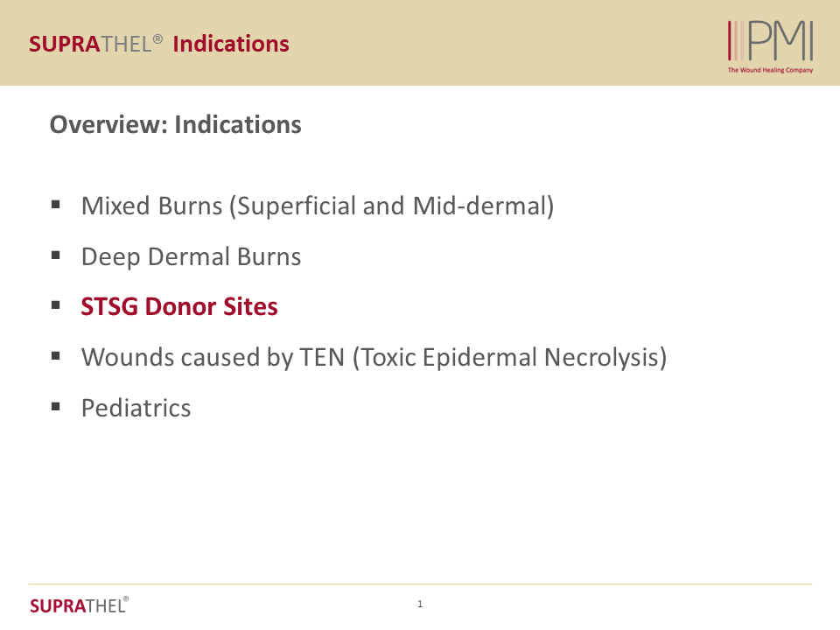This screenshot has width=840, height=630.
Task: Click the SUPRATHEL logo in the footer
Action: click(77, 605)
